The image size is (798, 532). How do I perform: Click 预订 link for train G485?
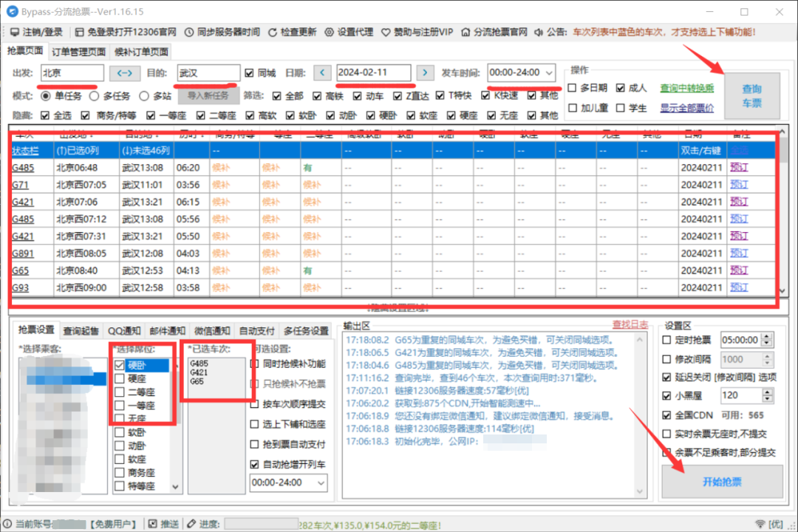(739, 169)
